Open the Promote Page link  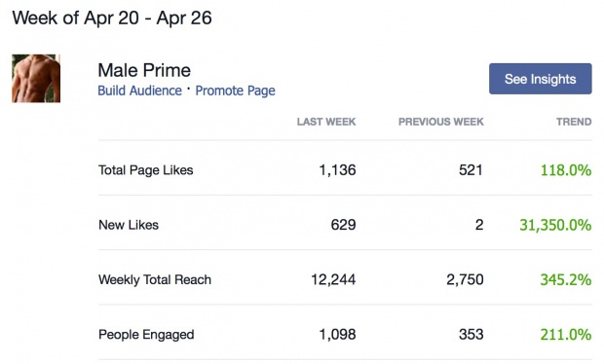click(236, 91)
